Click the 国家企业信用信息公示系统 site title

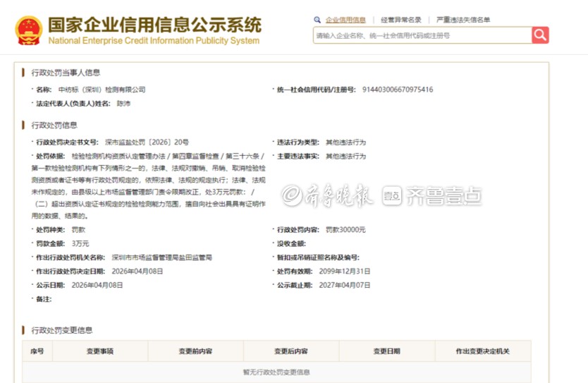(x=154, y=26)
